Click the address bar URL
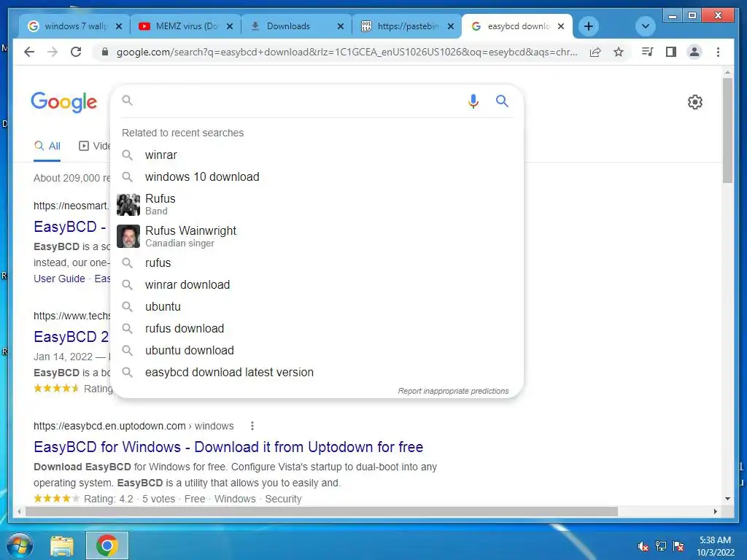The height and width of the screenshot is (560, 747). (x=347, y=52)
